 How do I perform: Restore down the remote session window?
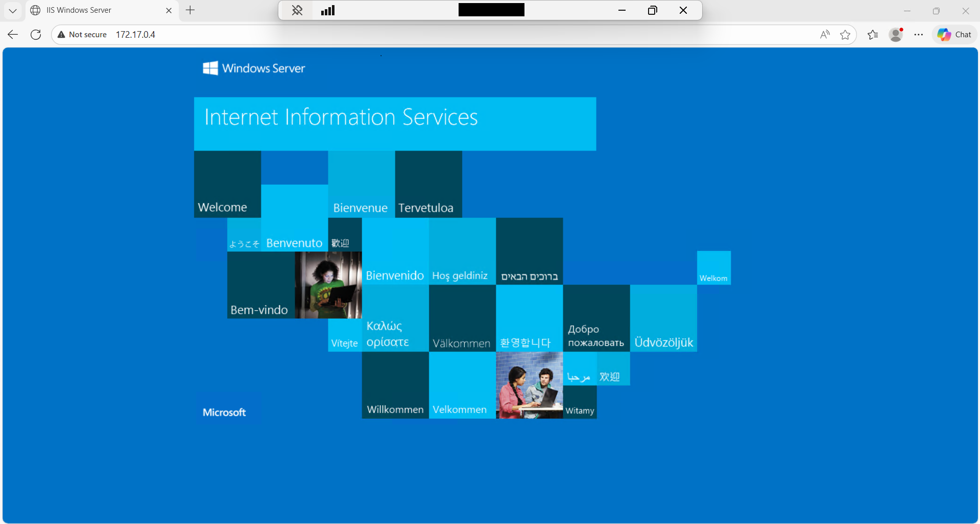click(x=652, y=10)
